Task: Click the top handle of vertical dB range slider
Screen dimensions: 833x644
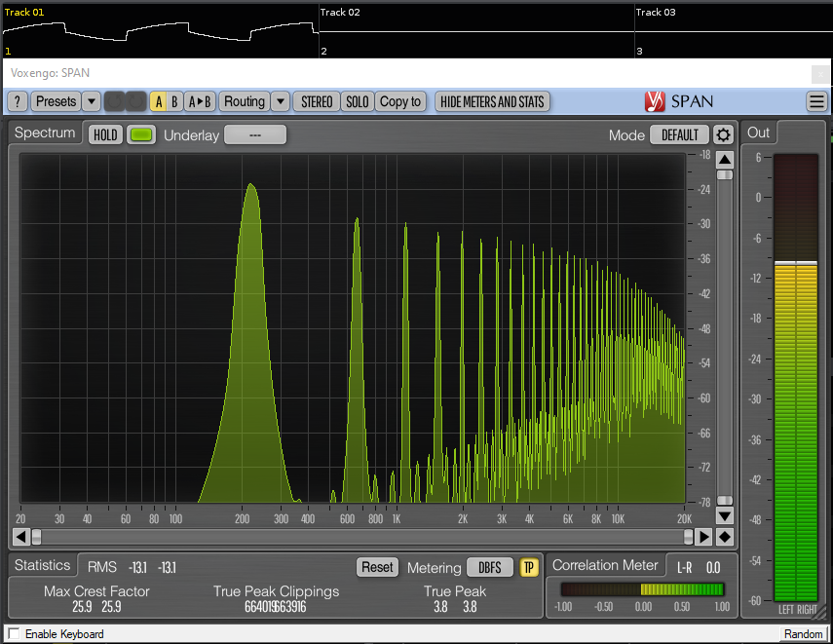Action: coord(725,174)
